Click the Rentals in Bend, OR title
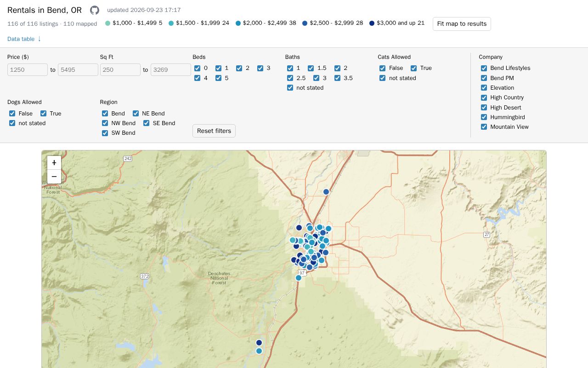Screen dimensions: 588x368 coord(45,10)
